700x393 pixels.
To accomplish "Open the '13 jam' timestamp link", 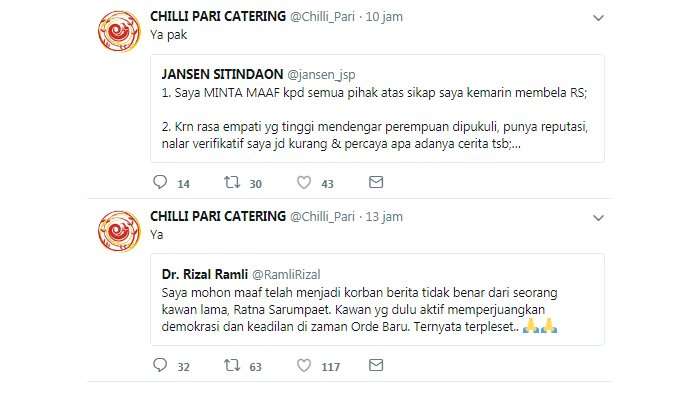I will (384, 217).
